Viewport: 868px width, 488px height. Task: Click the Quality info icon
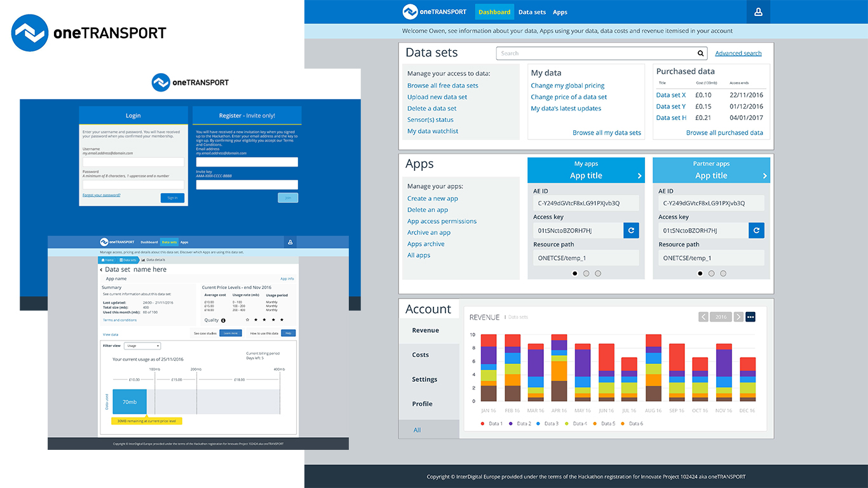[x=223, y=320]
